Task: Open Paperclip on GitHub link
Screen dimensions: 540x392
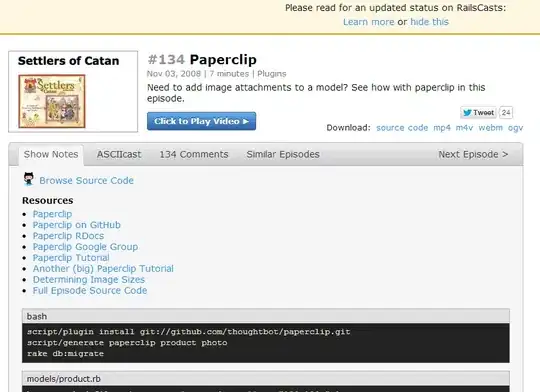Action: 76,225
